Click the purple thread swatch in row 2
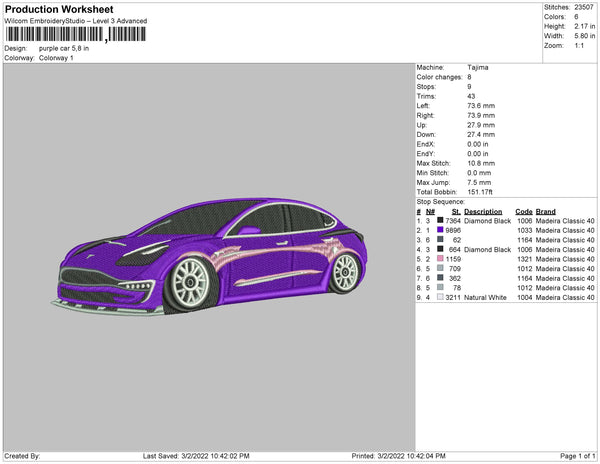 point(440,230)
